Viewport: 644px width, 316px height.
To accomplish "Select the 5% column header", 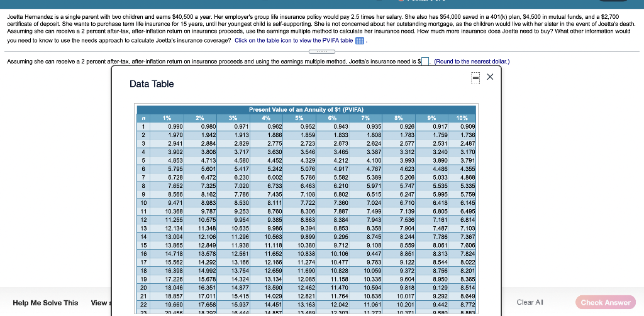I will 299,117.
